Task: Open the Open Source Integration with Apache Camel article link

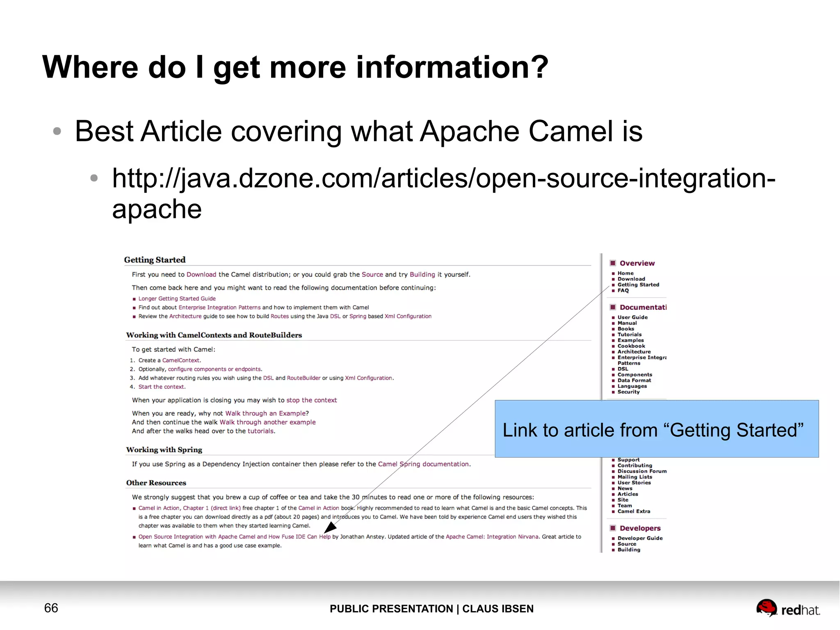Action: tap(234, 537)
